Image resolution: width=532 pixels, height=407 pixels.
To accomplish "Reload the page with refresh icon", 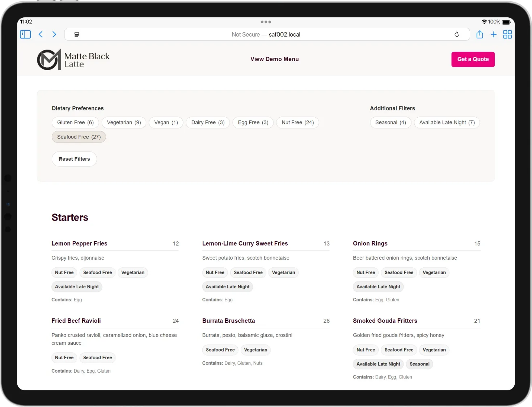I will 457,34.
